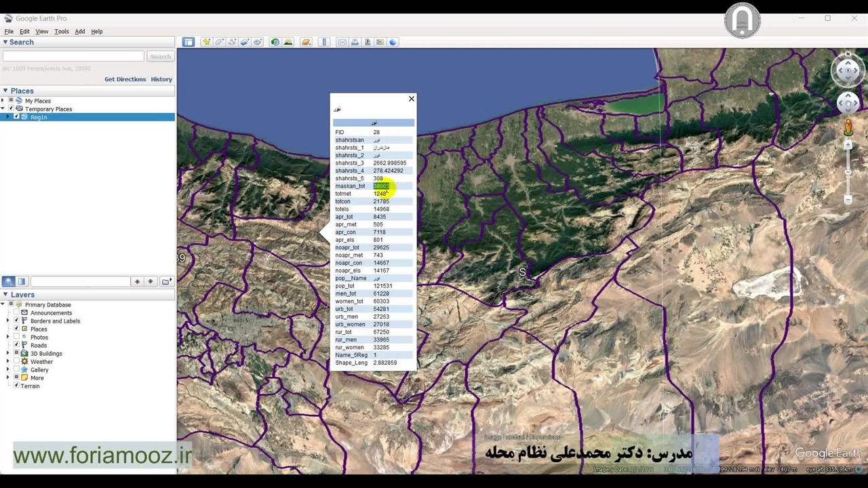The height and width of the screenshot is (488, 868).
Task: Click the Get Directions link
Action: click(125, 79)
